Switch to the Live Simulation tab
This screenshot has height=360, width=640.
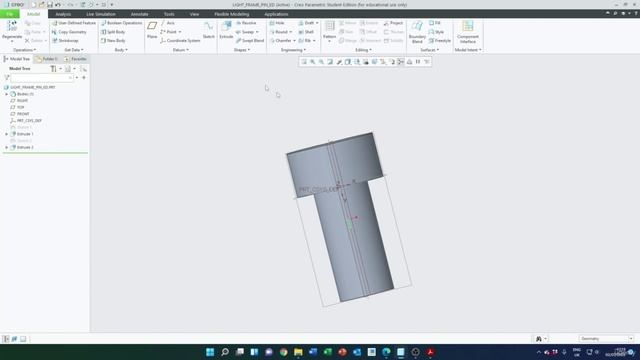(x=101, y=14)
